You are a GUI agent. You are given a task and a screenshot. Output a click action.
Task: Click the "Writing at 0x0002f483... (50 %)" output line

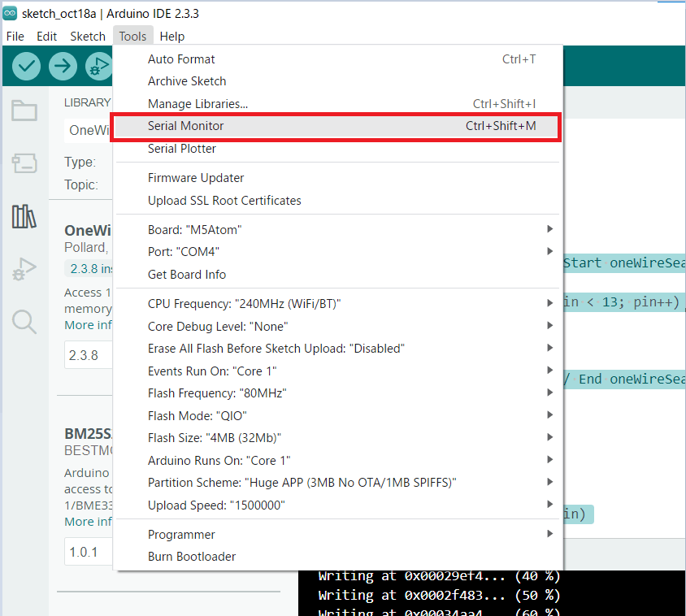(x=439, y=595)
